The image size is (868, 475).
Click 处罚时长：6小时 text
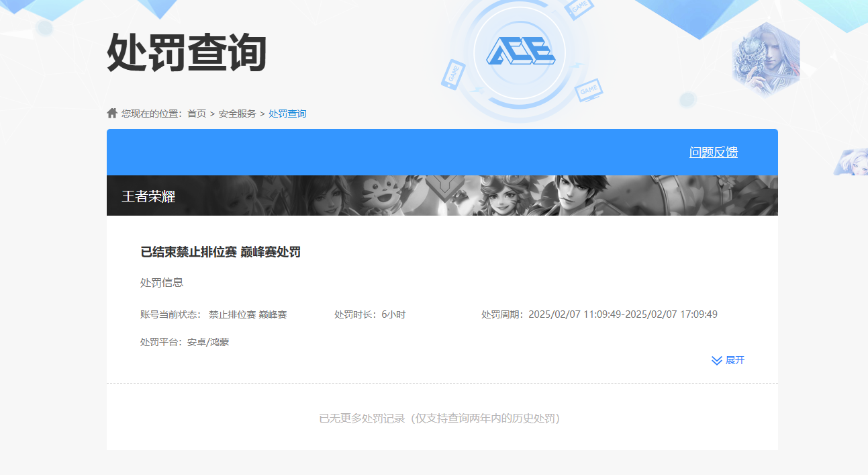coord(370,314)
